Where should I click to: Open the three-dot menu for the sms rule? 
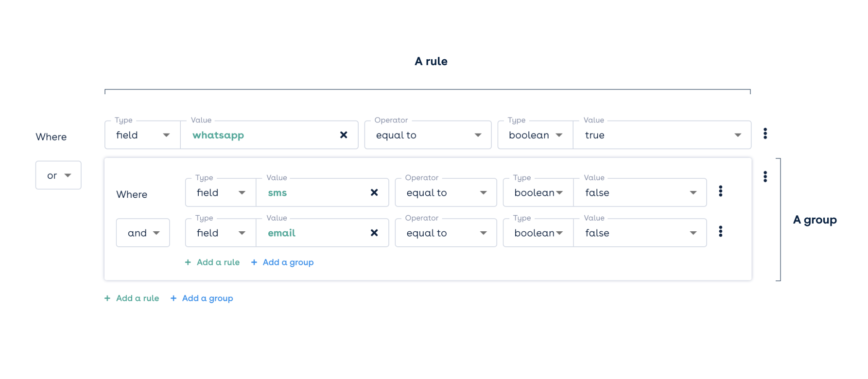coord(720,191)
